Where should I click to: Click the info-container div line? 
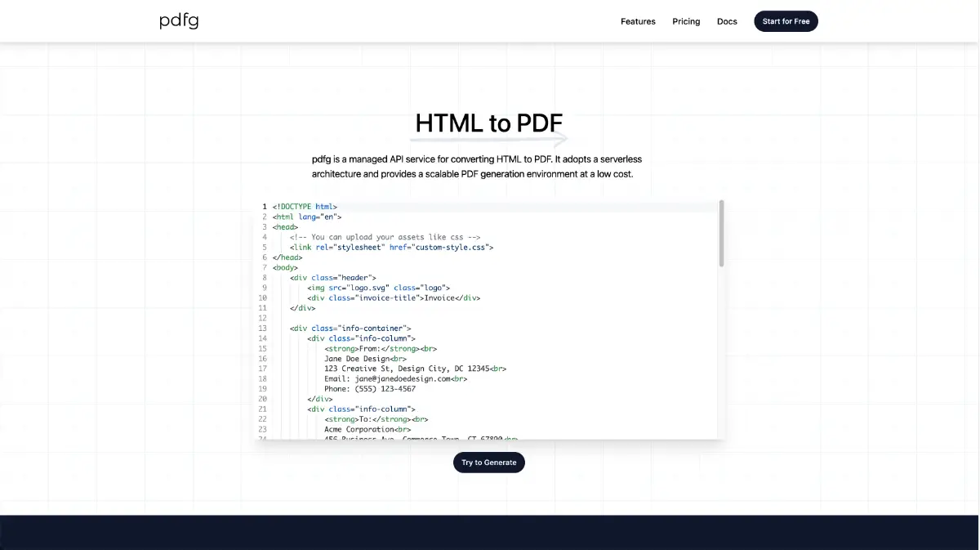[350, 329]
